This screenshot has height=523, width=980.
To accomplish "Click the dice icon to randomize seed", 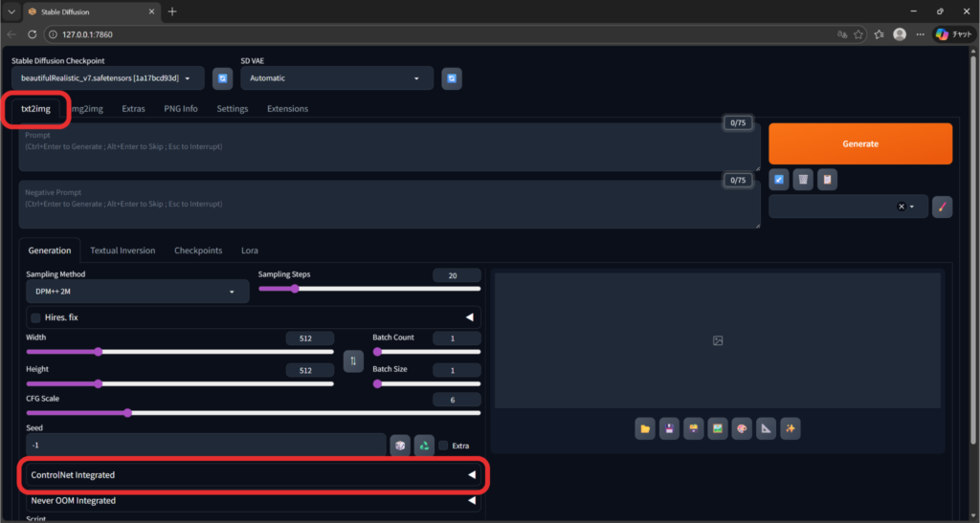I will click(399, 446).
